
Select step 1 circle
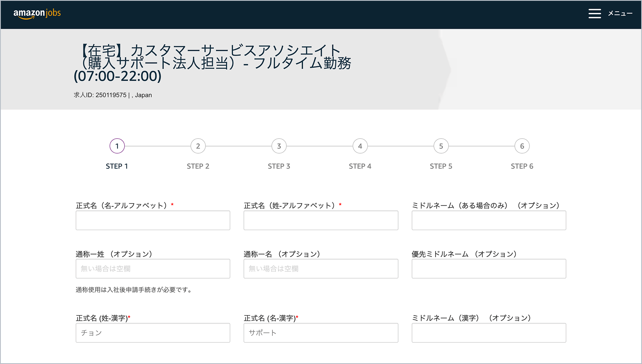click(117, 146)
